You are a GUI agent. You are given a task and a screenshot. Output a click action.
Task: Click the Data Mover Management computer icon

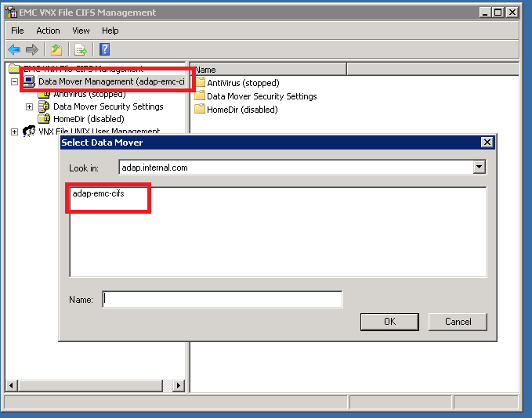pos(29,81)
